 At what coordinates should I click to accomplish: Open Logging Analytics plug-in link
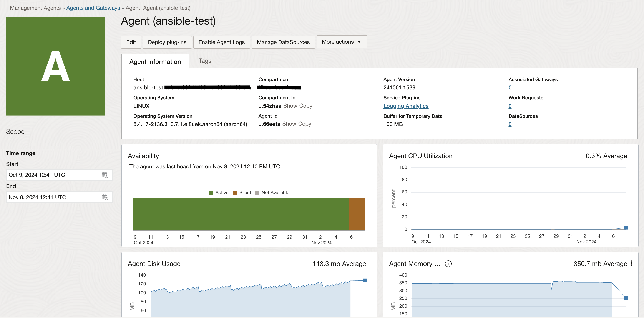coord(406,106)
